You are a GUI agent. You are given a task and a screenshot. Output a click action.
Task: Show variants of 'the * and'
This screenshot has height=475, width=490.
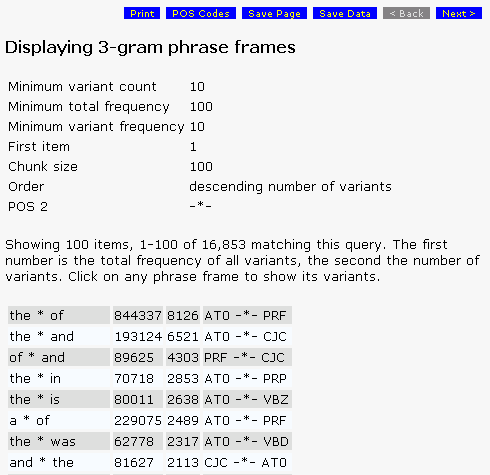[x=41, y=336]
